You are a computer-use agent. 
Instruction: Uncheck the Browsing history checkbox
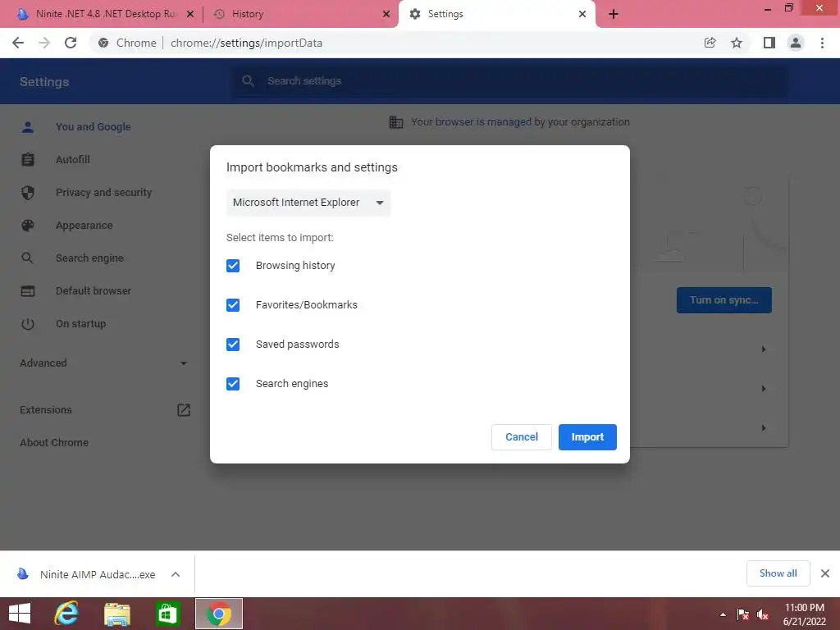click(233, 266)
